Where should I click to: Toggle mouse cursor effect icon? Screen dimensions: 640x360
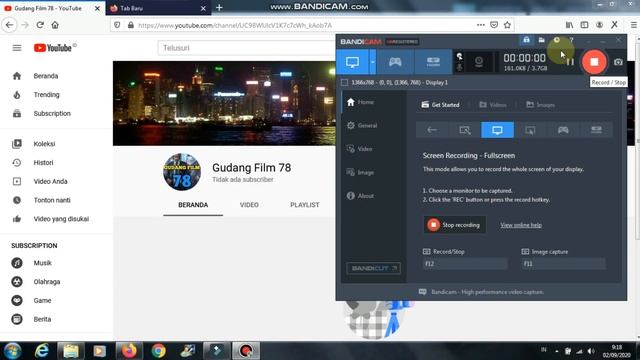(460, 56)
